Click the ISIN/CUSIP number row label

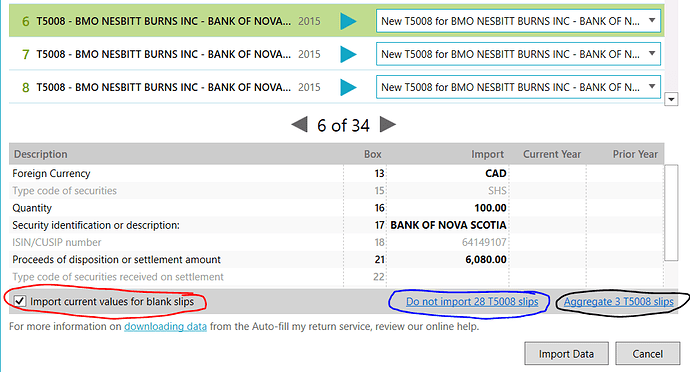coord(56,242)
